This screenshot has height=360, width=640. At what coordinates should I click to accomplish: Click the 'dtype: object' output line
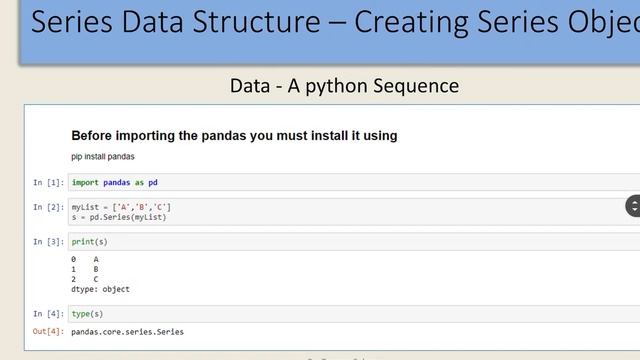pos(100,289)
